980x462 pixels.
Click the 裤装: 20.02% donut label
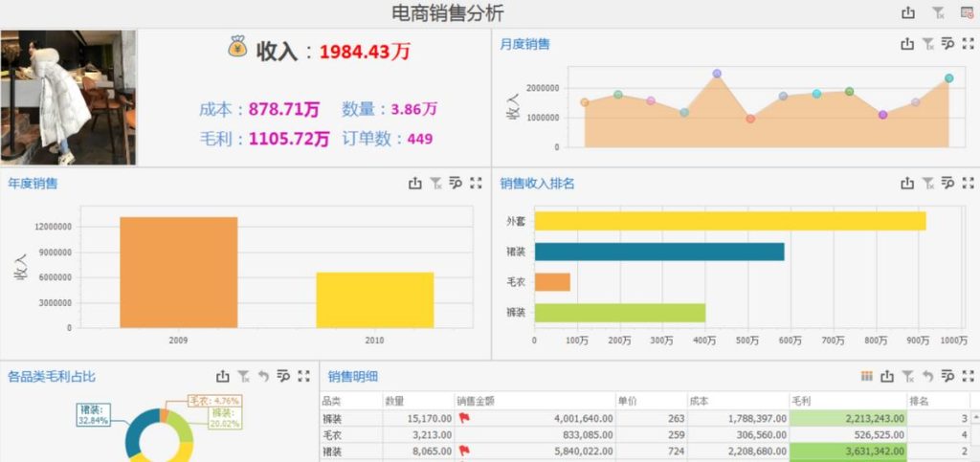click(223, 418)
